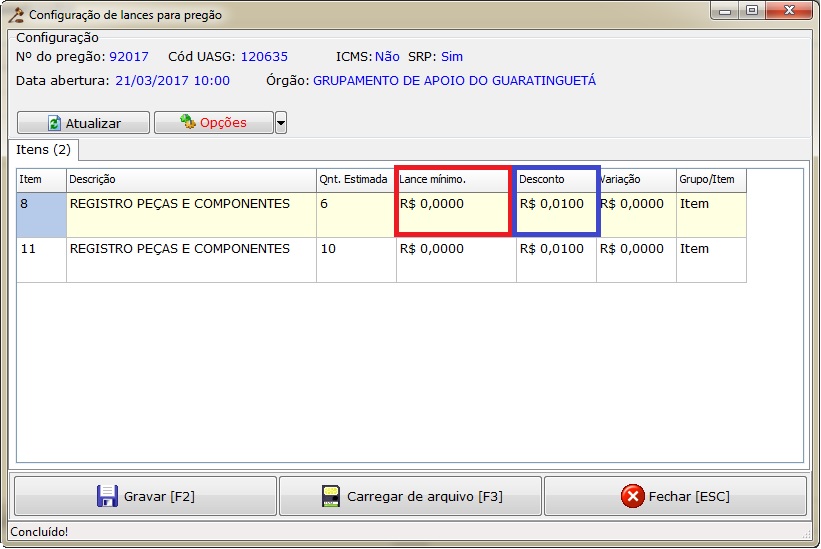Click the Desconto column header

[555, 179]
